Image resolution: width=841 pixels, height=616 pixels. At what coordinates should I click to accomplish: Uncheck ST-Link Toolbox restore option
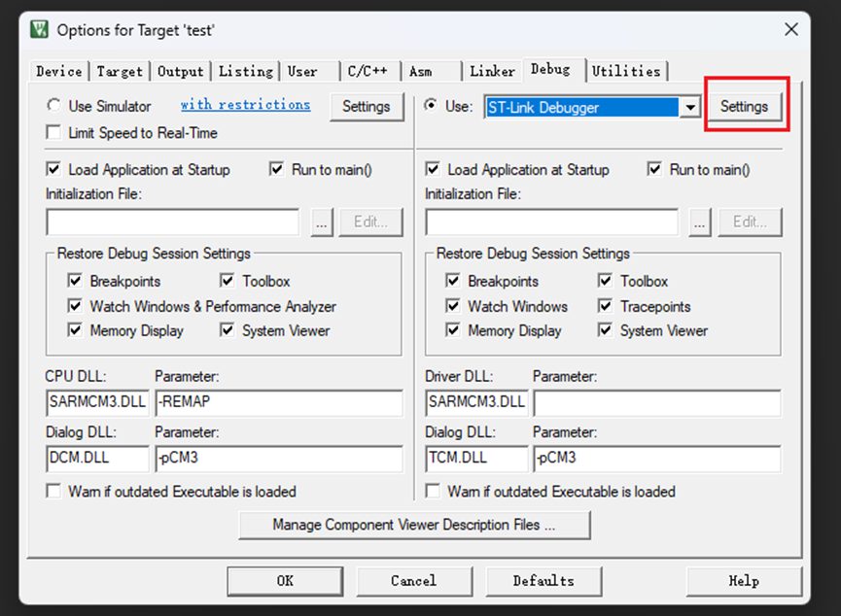click(605, 281)
